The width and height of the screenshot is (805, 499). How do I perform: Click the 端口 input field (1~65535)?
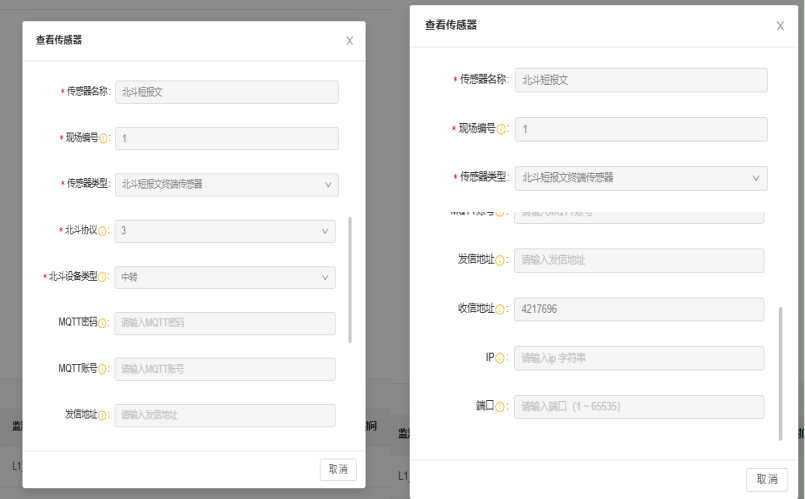640,407
